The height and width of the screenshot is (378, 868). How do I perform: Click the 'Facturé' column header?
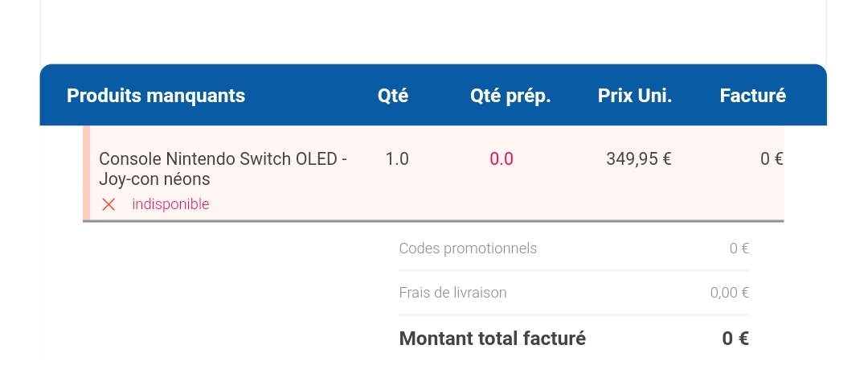click(752, 96)
